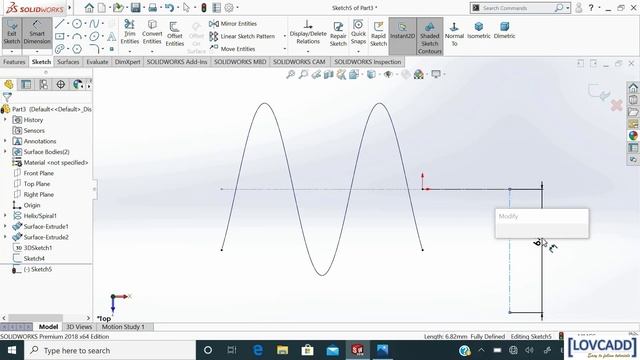This screenshot has width=640, height=360.
Task: Click the Exit Sketch button
Action: pos(11,33)
